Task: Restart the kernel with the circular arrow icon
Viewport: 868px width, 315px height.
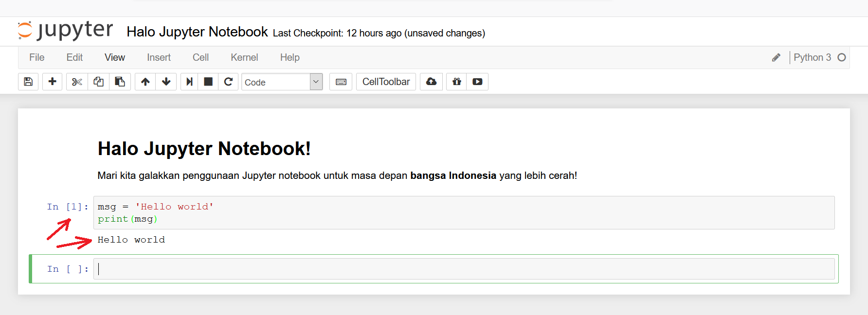Action: click(x=228, y=82)
